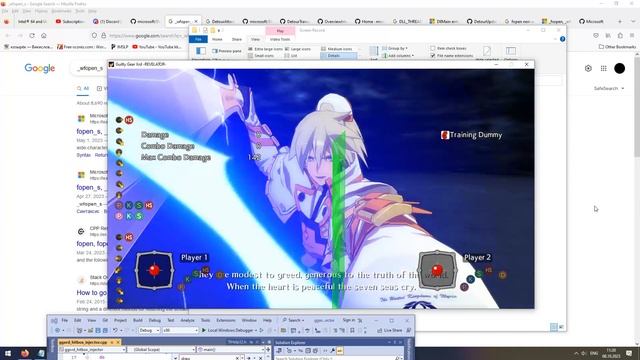Select Video Tools tab in File Explorer
Viewport: 640px width, 360px height.
(280, 39)
